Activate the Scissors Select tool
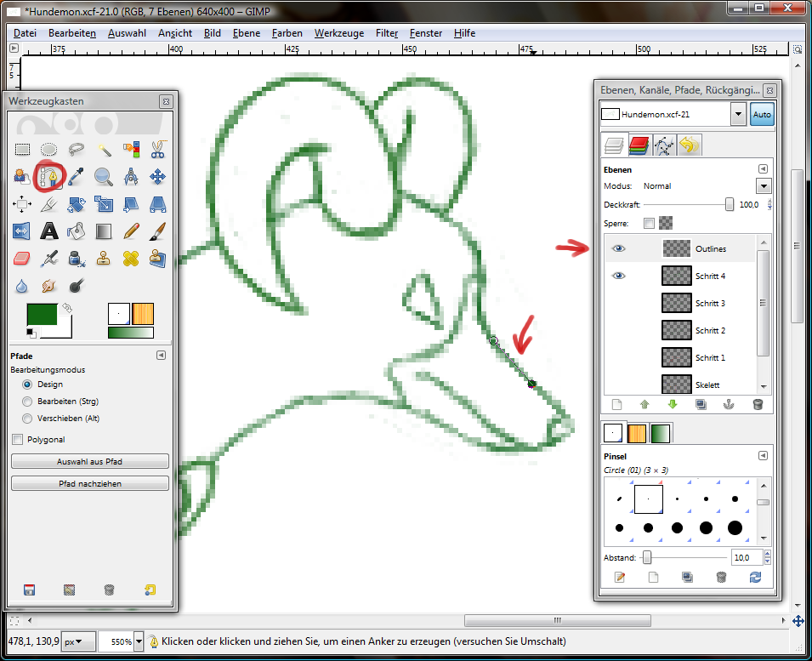This screenshot has height=661, width=812. [158, 150]
